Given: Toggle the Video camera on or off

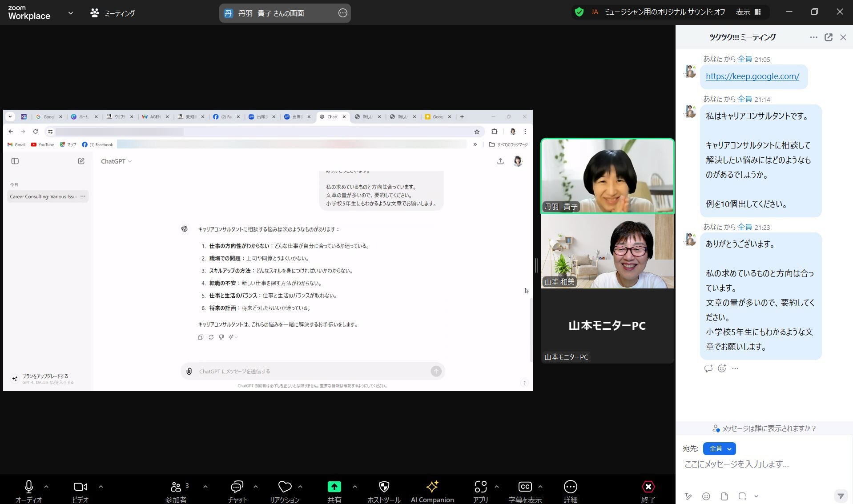Looking at the screenshot, I should tap(80, 487).
